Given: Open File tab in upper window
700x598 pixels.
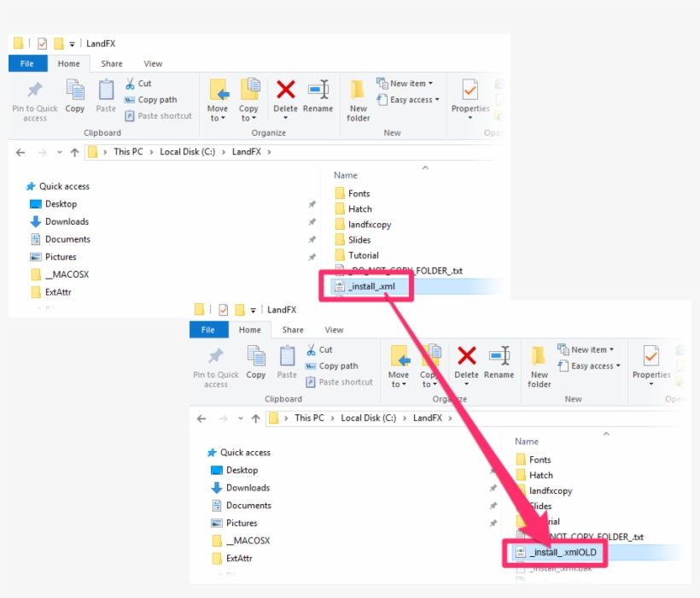Looking at the screenshot, I should [x=27, y=63].
